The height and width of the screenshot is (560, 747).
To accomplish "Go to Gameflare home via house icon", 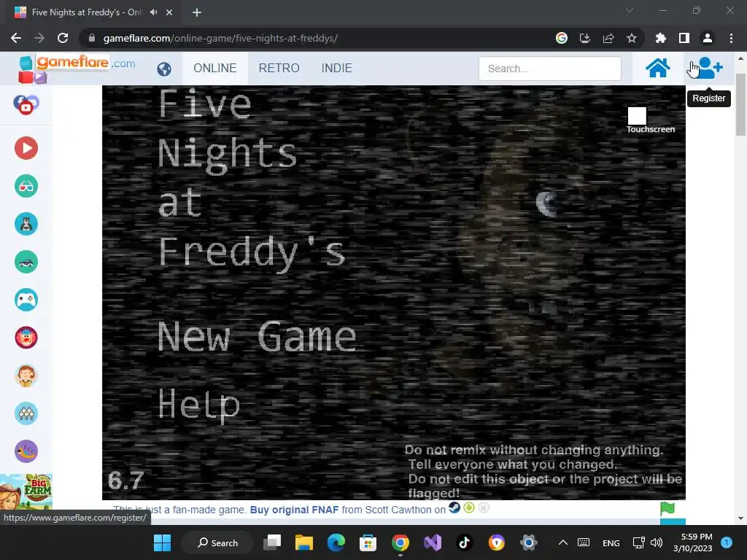I will (657, 68).
